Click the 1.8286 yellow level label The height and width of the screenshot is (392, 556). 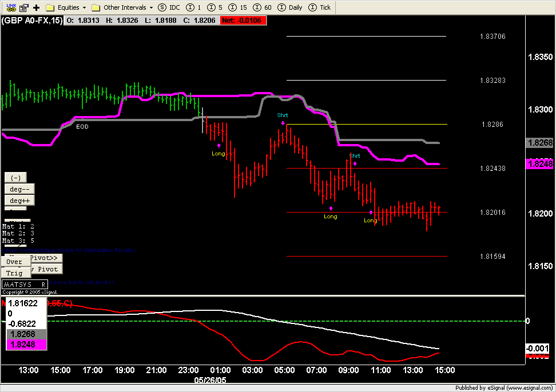(492, 125)
